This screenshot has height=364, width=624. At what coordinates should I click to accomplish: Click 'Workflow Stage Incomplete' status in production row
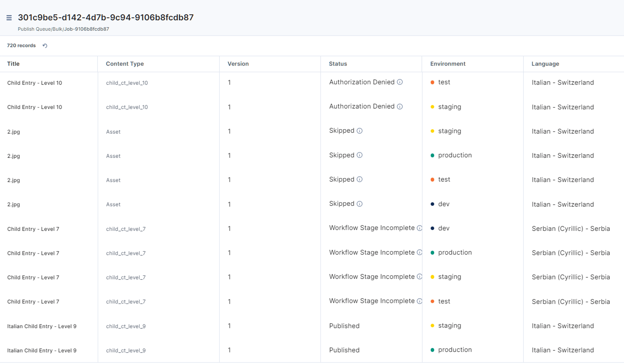pos(372,253)
